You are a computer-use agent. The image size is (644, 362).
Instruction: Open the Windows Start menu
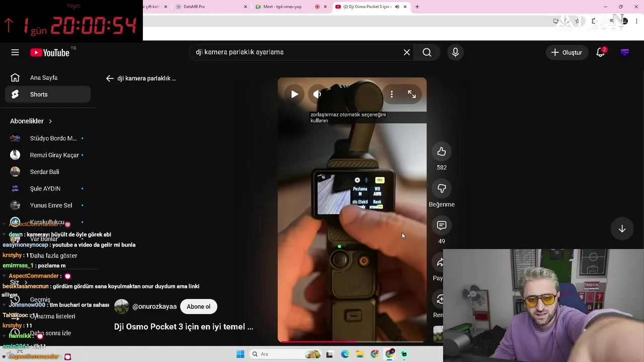240,354
